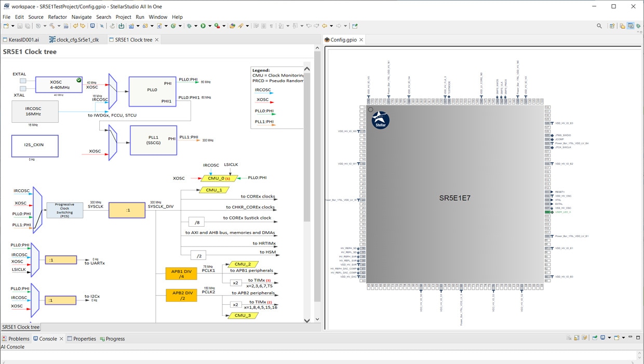Click the search magnifier icon at top right
Screen dimensions: 644x364
coord(599,26)
